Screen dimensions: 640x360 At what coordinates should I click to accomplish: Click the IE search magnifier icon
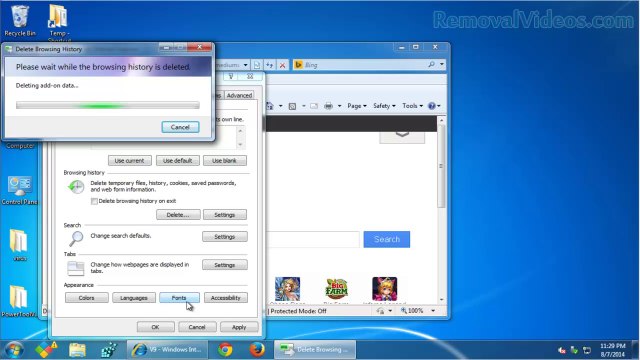coord(431,64)
